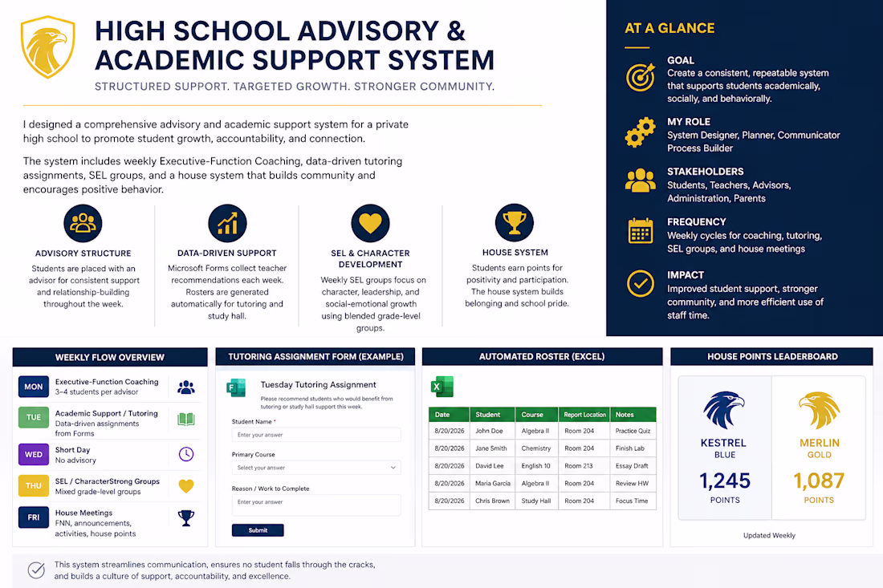The height and width of the screenshot is (588, 883).
Task: Select the THU day badge
Action: (x=33, y=485)
